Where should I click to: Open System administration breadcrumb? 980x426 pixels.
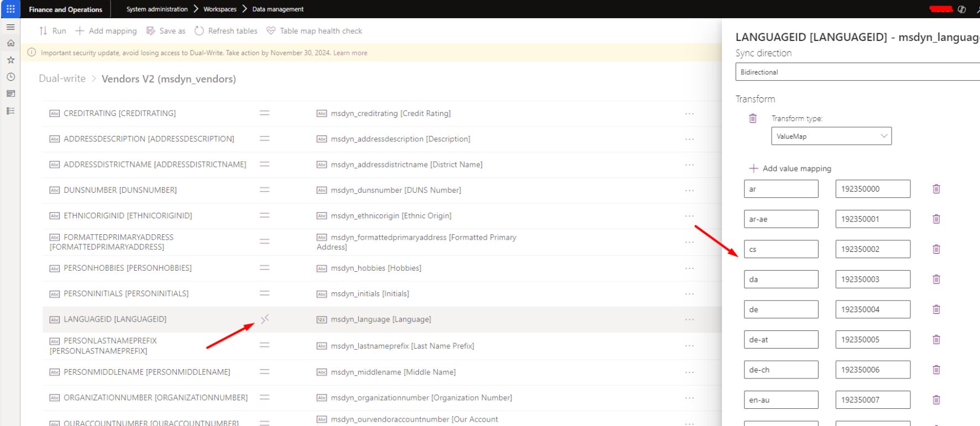coord(157,9)
